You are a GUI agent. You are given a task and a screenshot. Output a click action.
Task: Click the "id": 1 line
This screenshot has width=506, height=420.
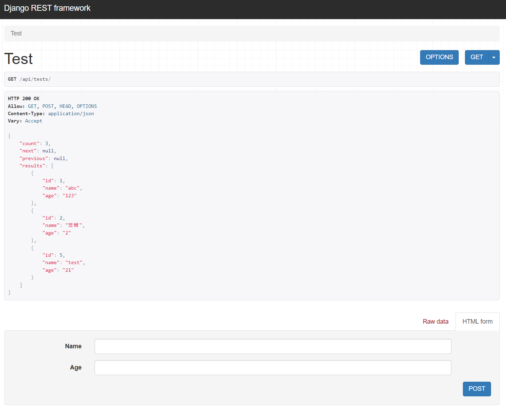point(54,181)
